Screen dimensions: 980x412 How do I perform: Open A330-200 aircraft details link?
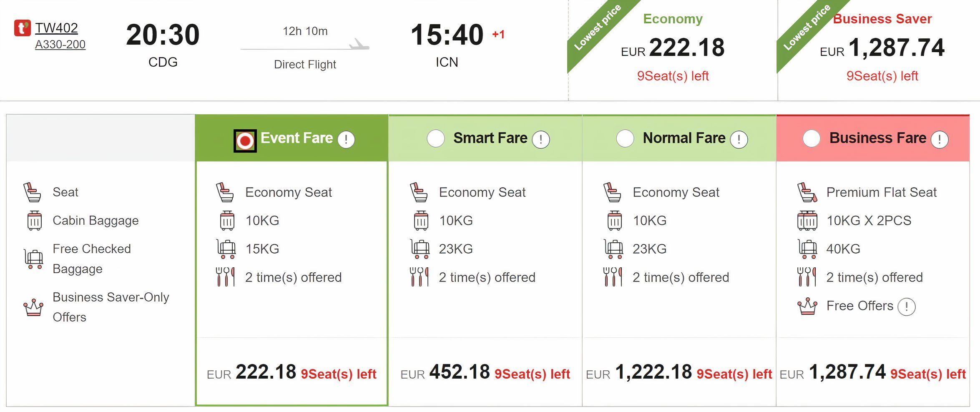pos(60,44)
